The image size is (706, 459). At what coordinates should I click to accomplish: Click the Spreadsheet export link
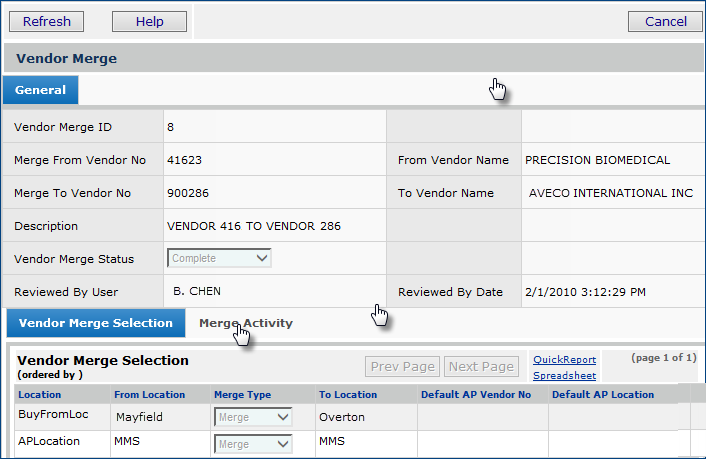[564, 376]
